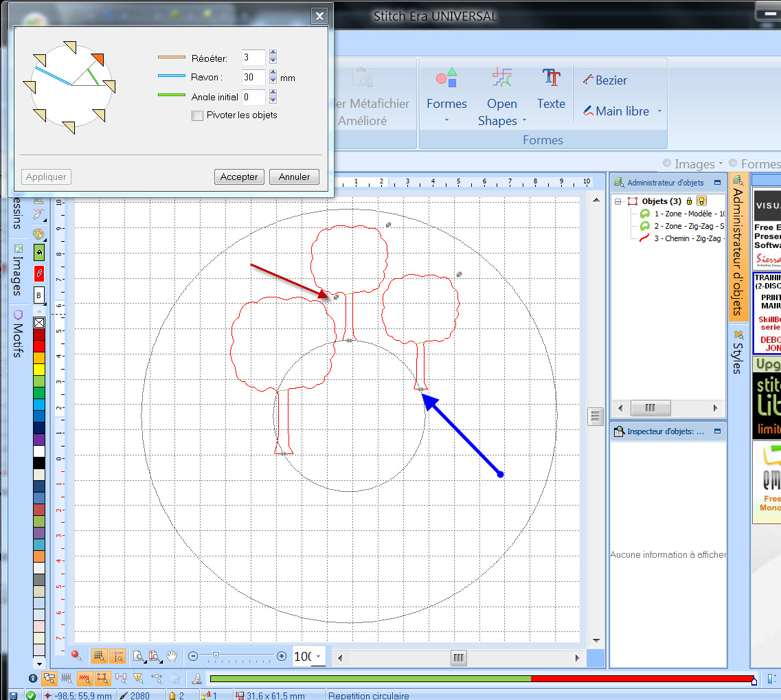Click the Accepter button
Viewport: 781px width, 700px height.
click(x=239, y=177)
